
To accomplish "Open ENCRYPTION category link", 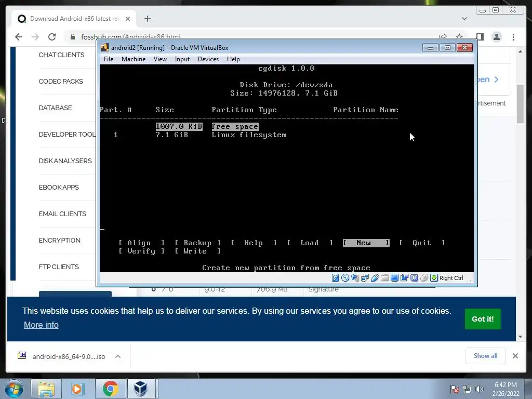I will [59, 240].
